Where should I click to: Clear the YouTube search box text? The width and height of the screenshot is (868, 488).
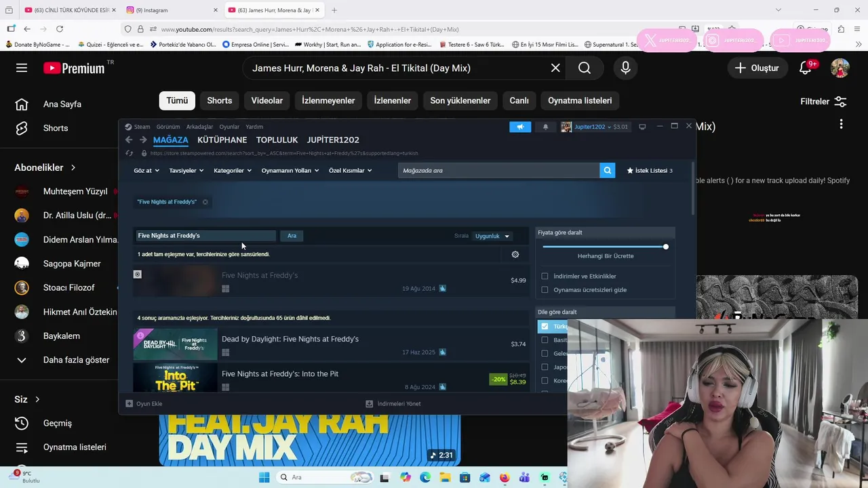(555, 68)
